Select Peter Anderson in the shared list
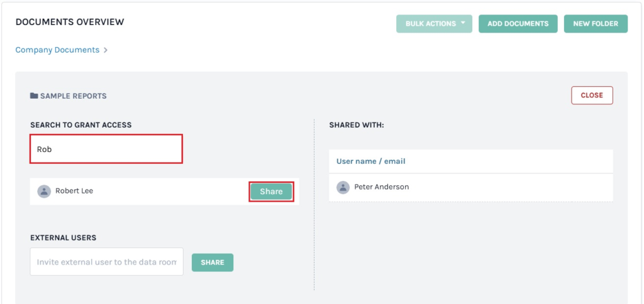The height and width of the screenshot is (304, 644). [x=382, y=187]
